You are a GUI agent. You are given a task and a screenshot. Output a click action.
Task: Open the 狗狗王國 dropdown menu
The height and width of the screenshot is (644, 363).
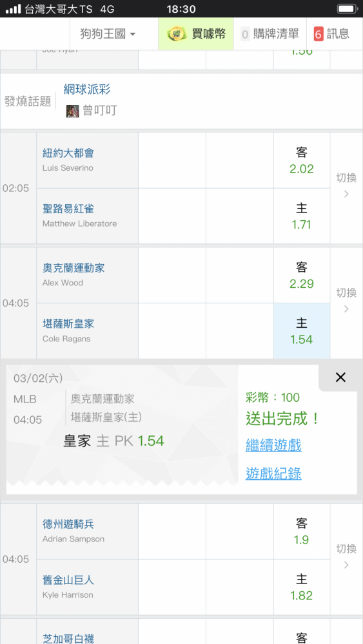[x=108, y=33]
